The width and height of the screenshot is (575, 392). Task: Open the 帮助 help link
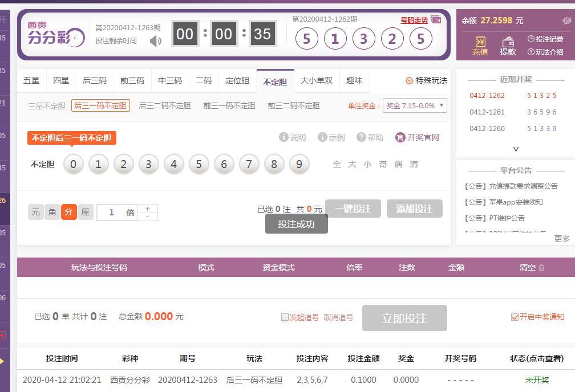click(370, 137)
